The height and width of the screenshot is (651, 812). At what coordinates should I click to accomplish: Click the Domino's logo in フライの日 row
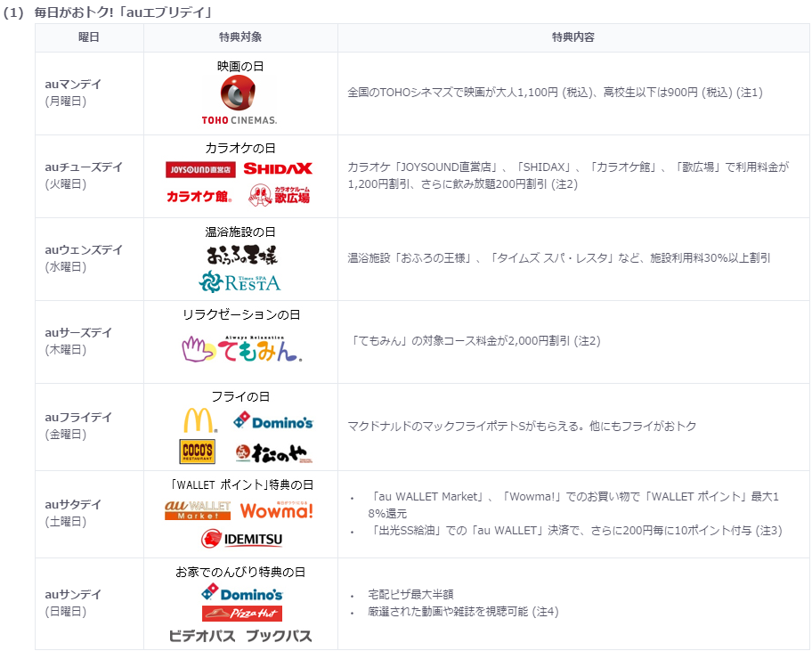click(x=273, y=421)
